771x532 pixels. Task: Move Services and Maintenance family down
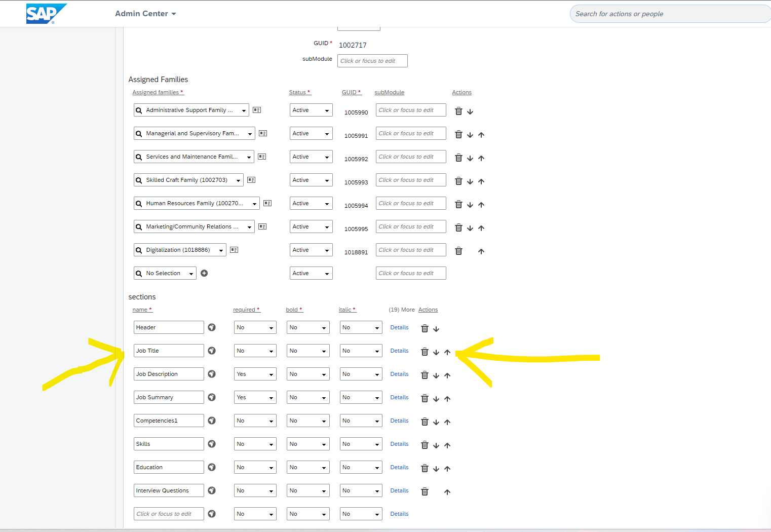pos(470,158)
